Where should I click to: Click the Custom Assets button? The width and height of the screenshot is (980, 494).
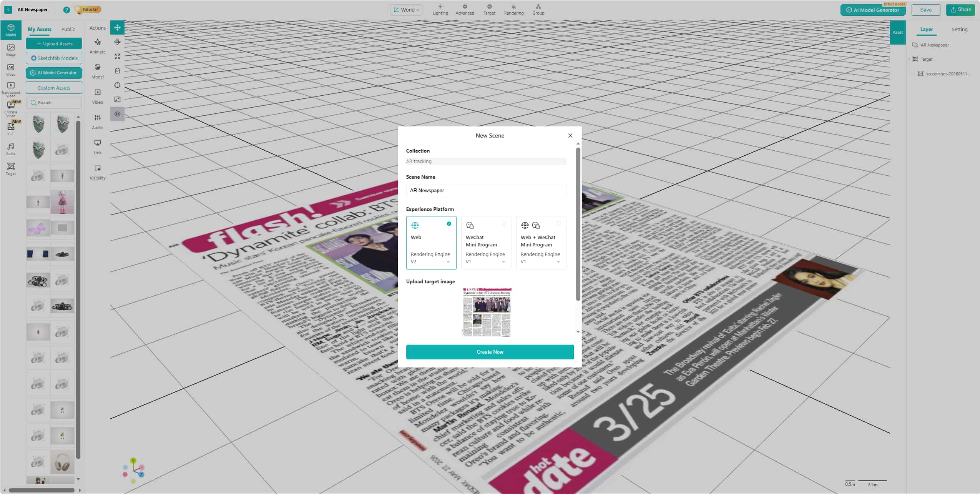(54, 88)
